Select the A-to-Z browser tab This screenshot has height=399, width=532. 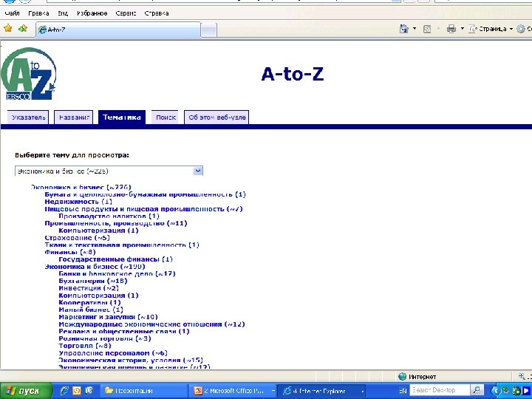coord(118,30)
